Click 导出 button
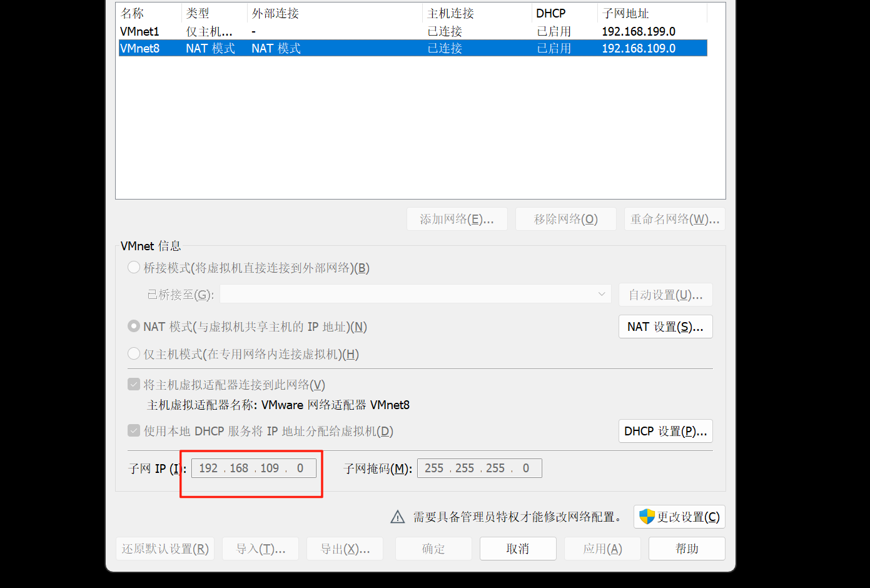The height and width of the screenshot is (588, 870). (x=345, y=549)
